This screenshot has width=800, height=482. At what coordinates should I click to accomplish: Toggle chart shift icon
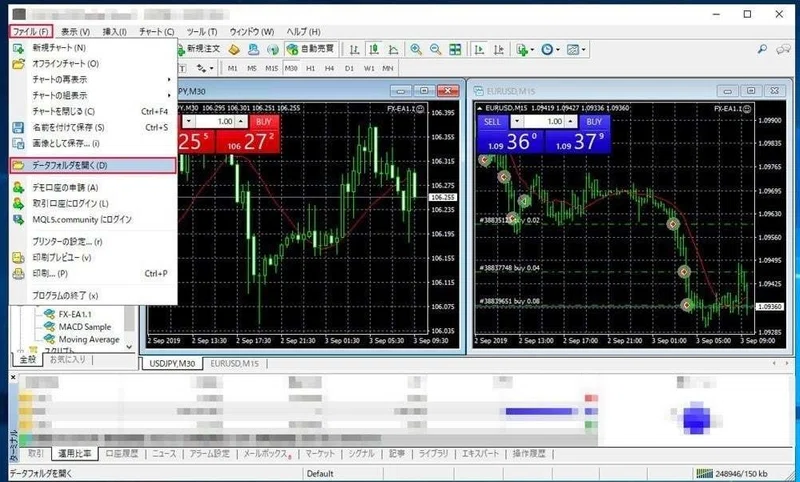click(x=498, y=49)
